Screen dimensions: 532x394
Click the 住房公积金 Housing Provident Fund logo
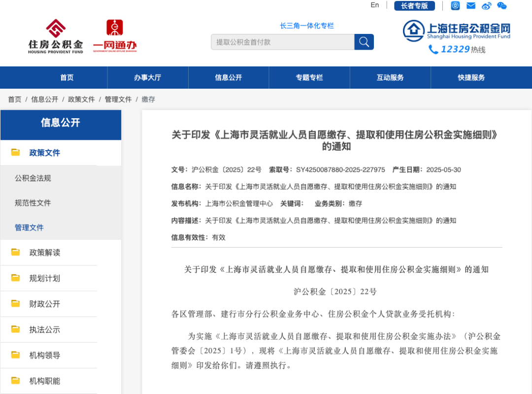(x=56, y=36)
